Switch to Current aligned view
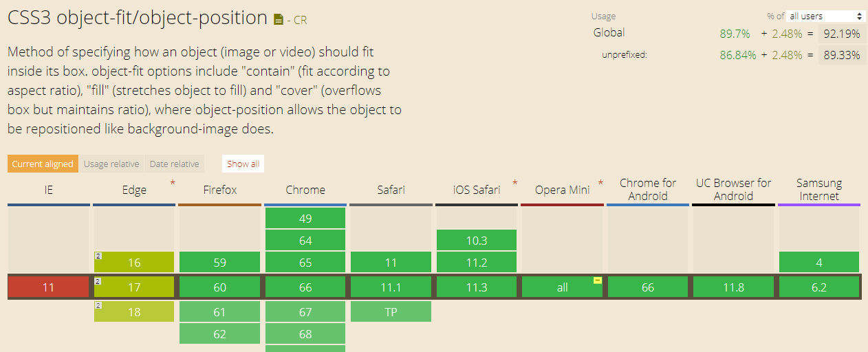 [43, 164]
